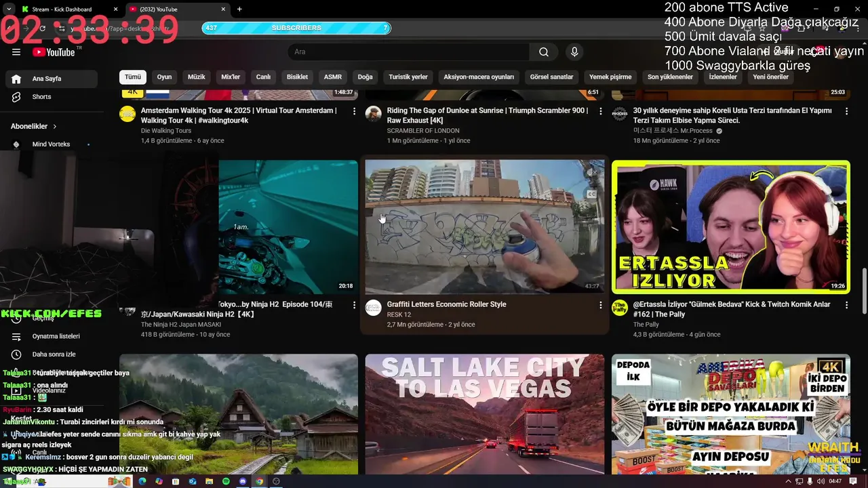This screenshot has height=488, width=868.
Task: Play the Kawasaki Ninja H2 tunnel thumbnail
Action: coord(288,227)
